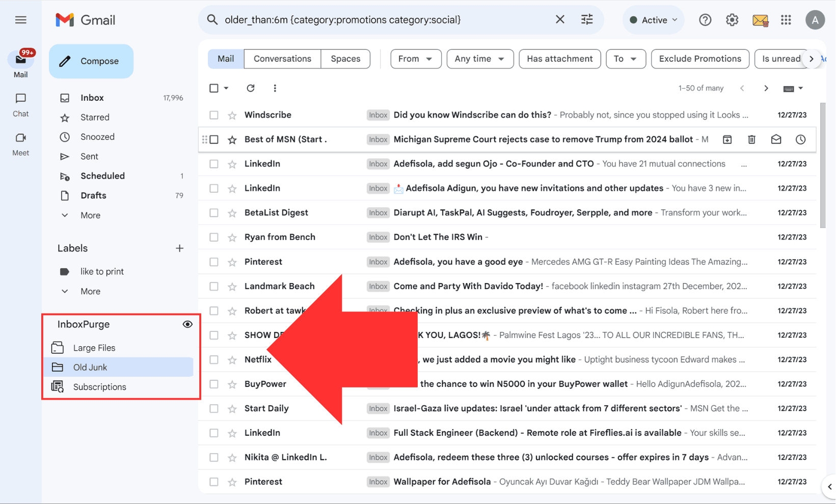Apply the Exclude Promotions filter

tap(699, 59)
